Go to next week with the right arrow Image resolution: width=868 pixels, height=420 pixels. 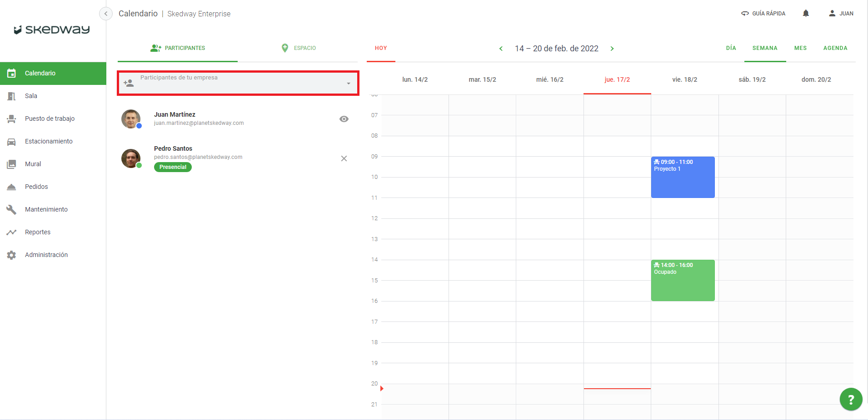click(612, 49)
